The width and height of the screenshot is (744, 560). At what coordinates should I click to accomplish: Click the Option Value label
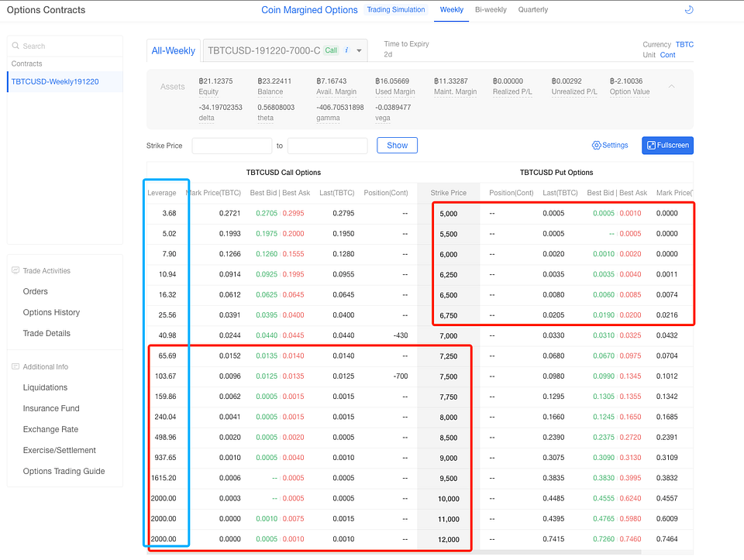coord(629,91)
